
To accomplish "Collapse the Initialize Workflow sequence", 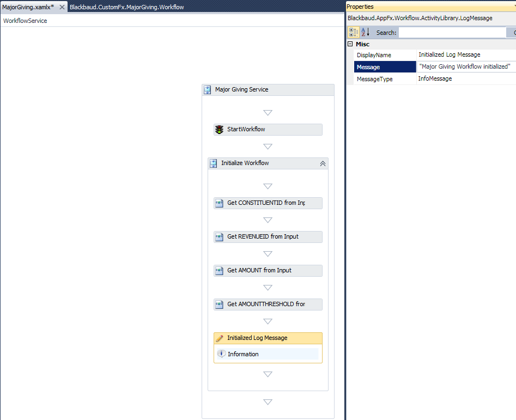I will click(x=322, y=163).
